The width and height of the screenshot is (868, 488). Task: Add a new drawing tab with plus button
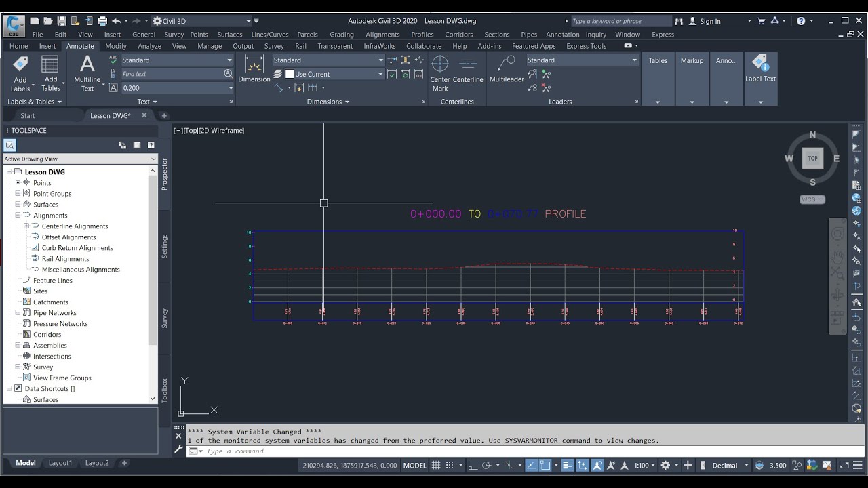[x=163, y=116]
